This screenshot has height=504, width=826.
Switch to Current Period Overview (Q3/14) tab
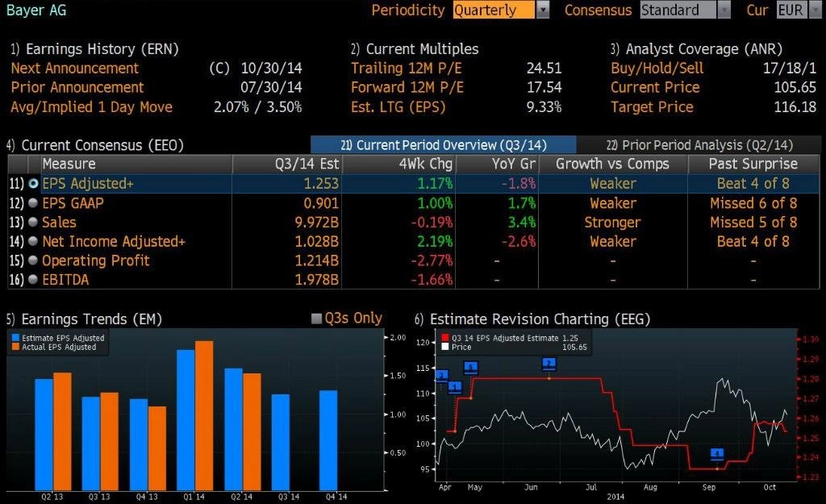click(x=444, y=145)
